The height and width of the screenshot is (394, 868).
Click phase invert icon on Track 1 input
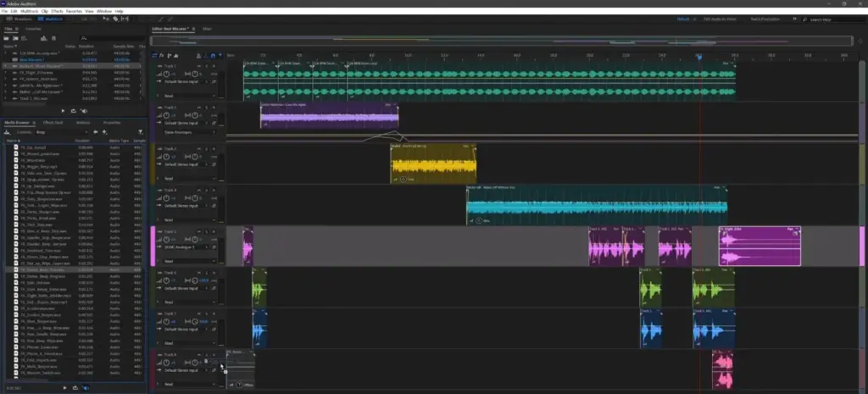click(214, 81)
